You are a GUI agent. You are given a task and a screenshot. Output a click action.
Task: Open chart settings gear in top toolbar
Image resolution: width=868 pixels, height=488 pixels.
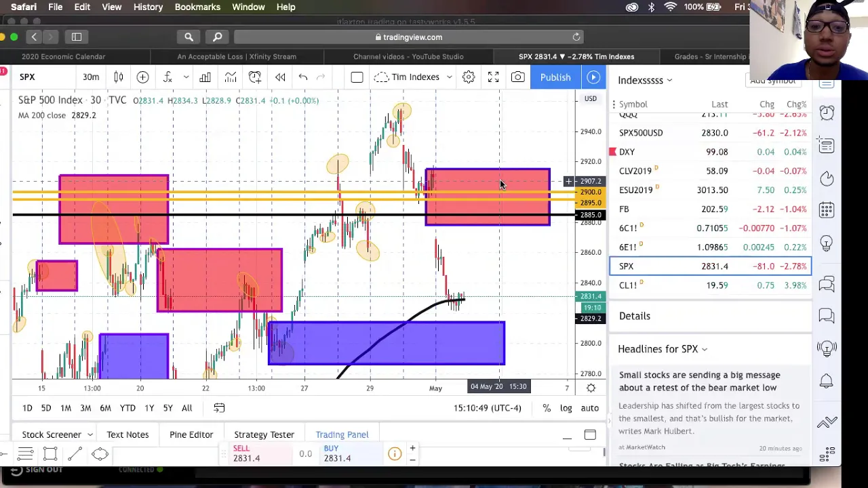[469, 77]
